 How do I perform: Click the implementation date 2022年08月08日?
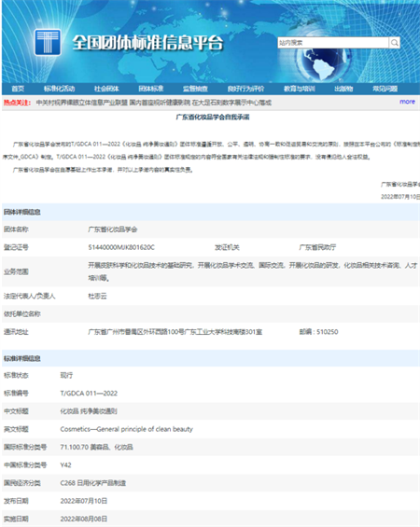[x=84, y=519]
